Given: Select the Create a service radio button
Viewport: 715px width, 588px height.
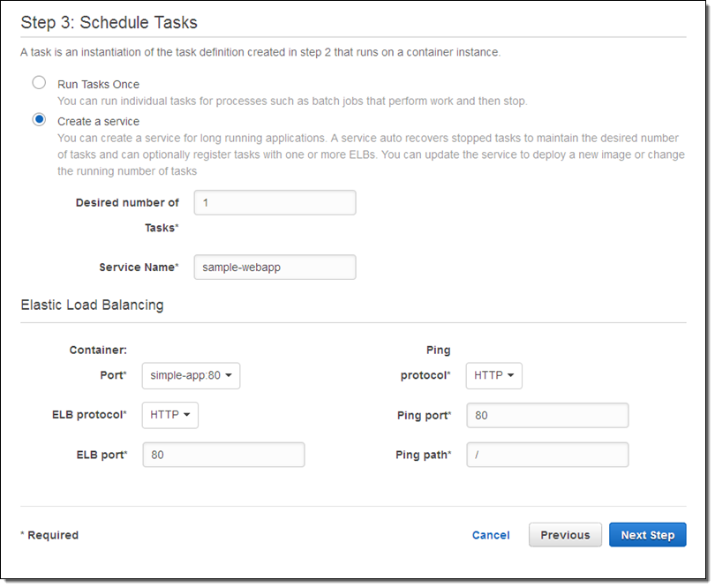Looking at the screenshot, I should tap(39, 120).
